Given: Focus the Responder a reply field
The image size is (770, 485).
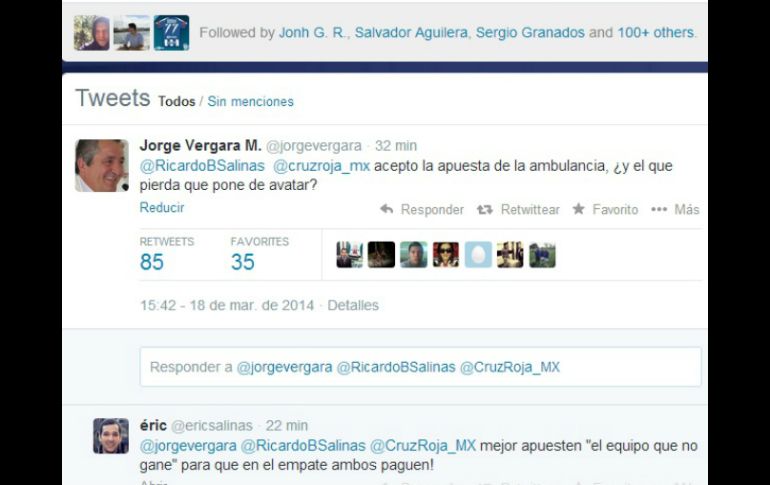Looking at the screenshot, I should pyautogui.click(x=420, y=367).
